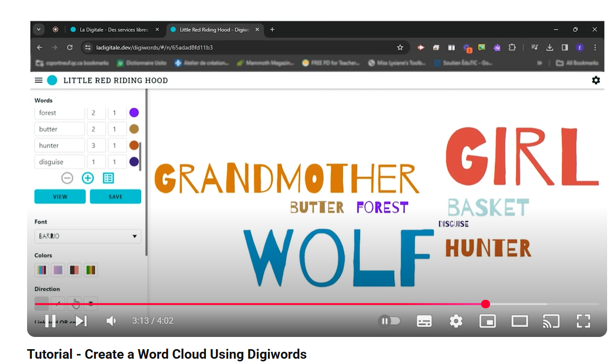Open video player settings gear
This screenshot has width=614, height=364.
pyautogui.click(x=456, y=321)
